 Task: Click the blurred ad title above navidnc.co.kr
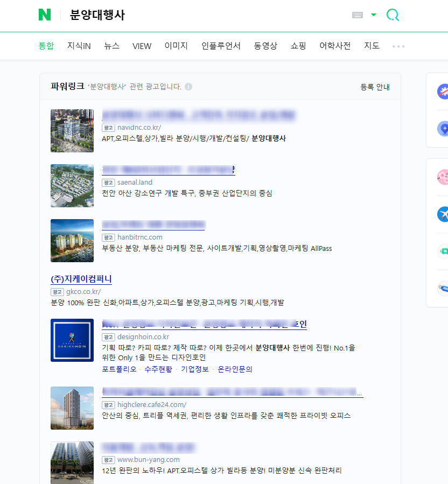(199, 115)
